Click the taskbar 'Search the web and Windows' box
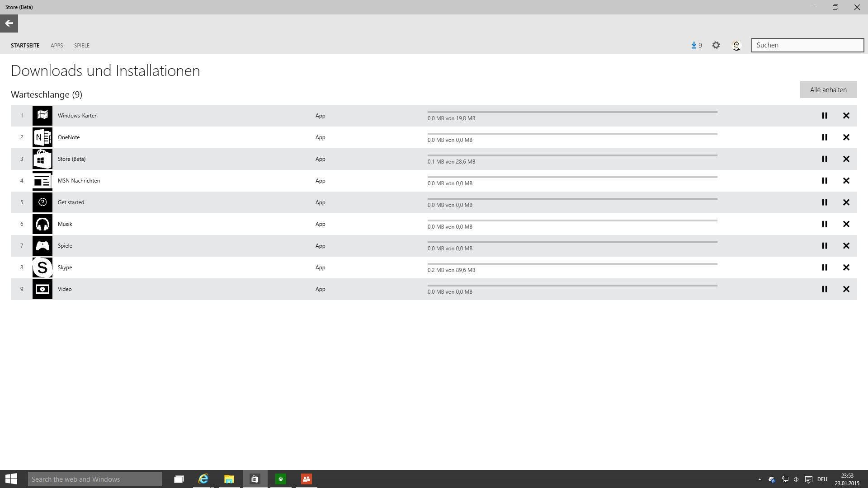868x488 pixels. click(95, 479)
